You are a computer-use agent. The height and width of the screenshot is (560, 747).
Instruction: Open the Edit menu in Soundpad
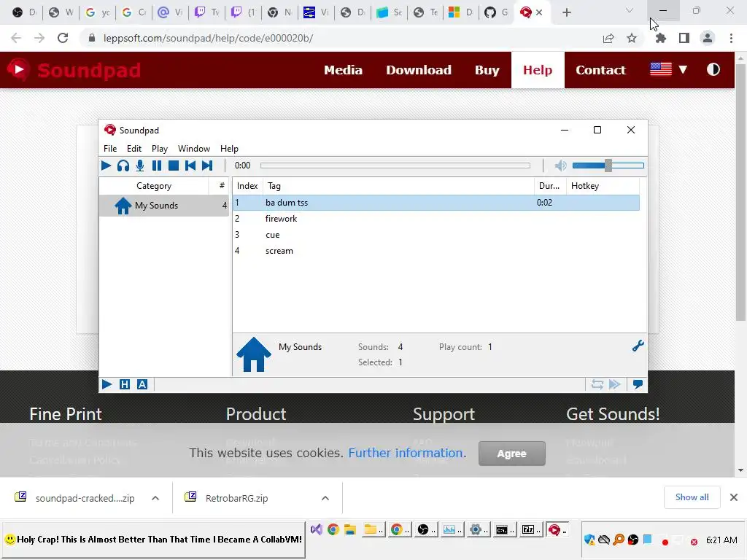click(x=134, y=149)
